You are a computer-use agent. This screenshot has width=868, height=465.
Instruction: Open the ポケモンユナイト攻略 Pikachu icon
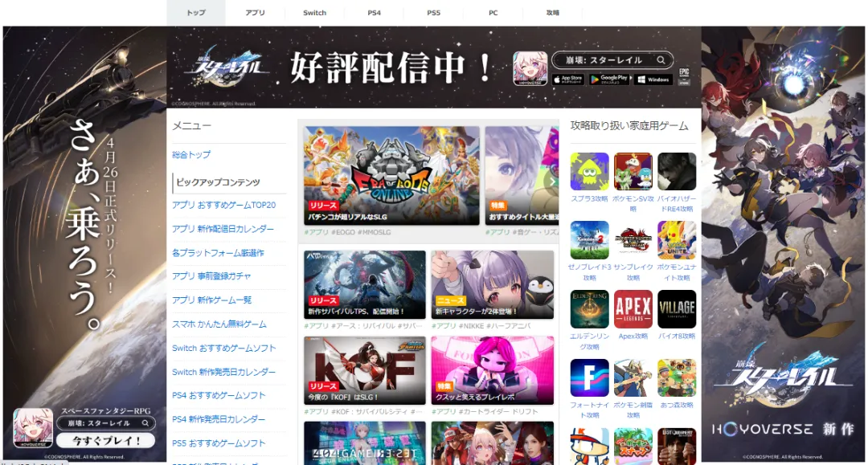(x=677, y=240)
